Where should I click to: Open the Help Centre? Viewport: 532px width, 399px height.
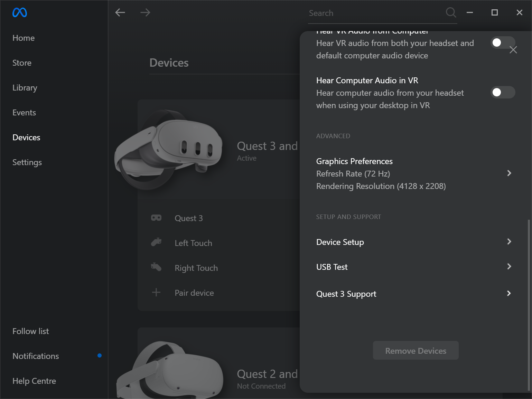pyautogui.click(x=34, y=381)
